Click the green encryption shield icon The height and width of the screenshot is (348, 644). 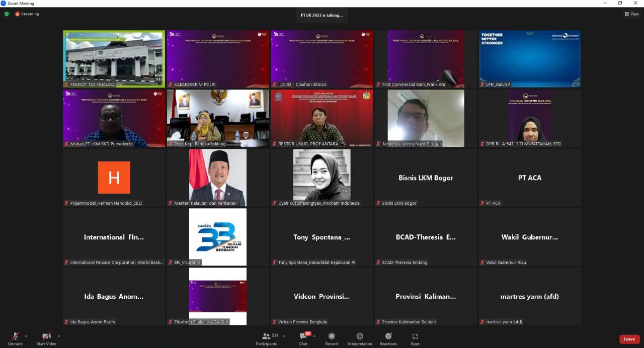(7, 14)
